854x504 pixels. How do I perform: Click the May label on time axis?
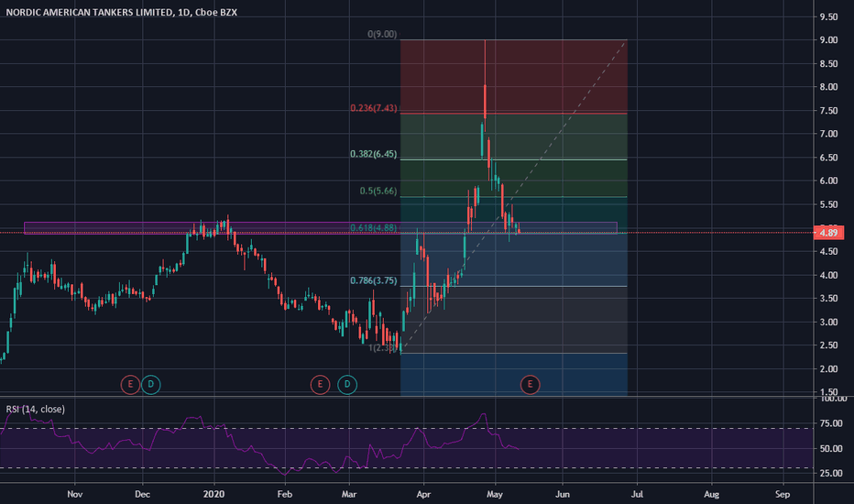(495, 494)
